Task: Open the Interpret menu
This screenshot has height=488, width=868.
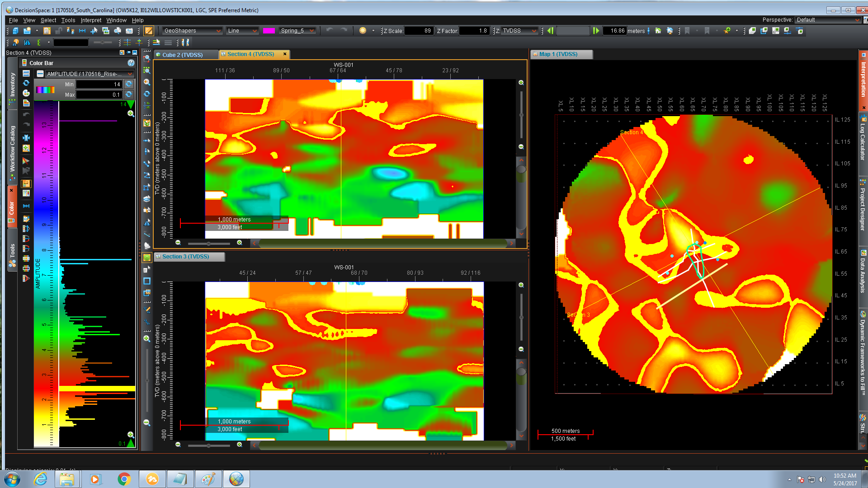Action: coord(91,20)
